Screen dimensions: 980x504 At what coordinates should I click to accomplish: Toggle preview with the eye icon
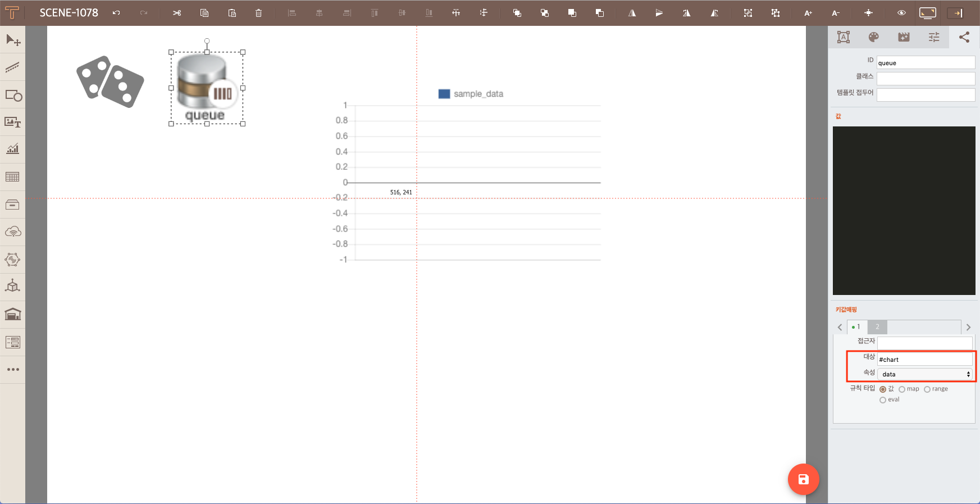[901, 13]
